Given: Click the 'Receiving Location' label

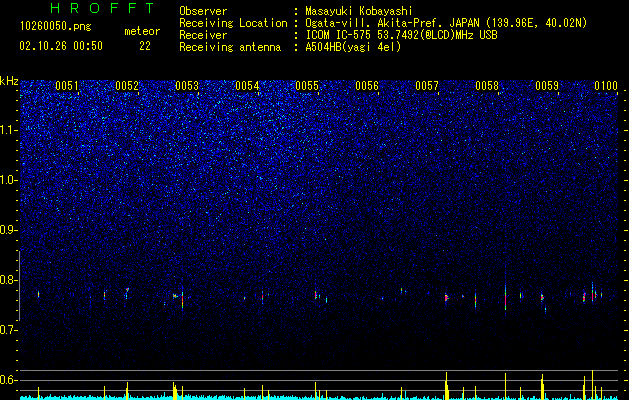Looking at the screenshot, I should coord(233,23).
